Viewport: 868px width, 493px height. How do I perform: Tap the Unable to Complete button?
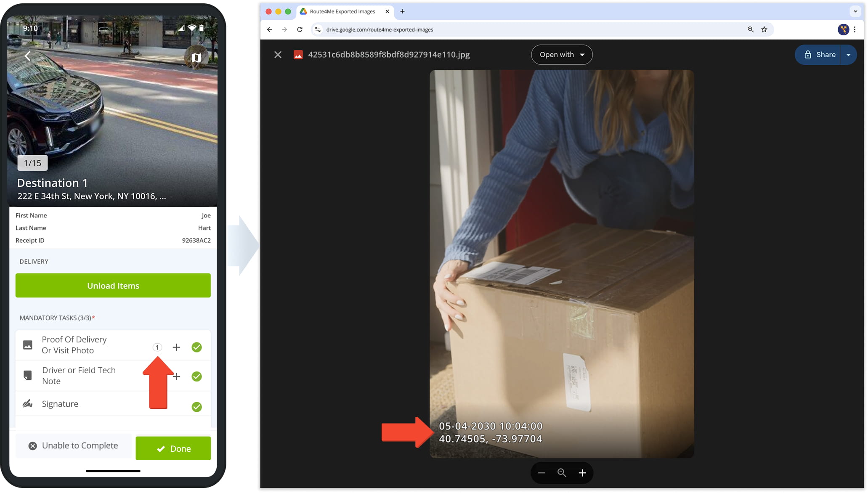click(74, 446)
